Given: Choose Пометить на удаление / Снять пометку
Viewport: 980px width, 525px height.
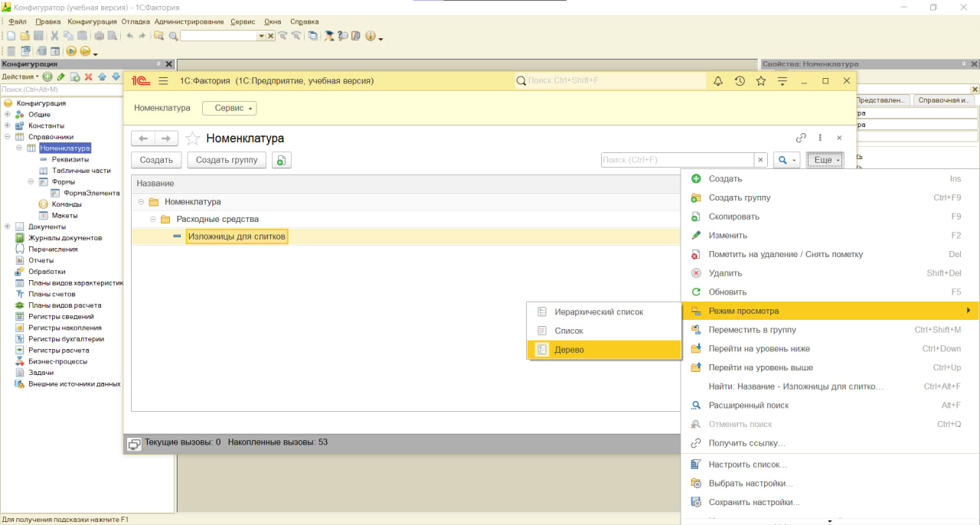Looking at the screenshot, I should tap(831, 254).
